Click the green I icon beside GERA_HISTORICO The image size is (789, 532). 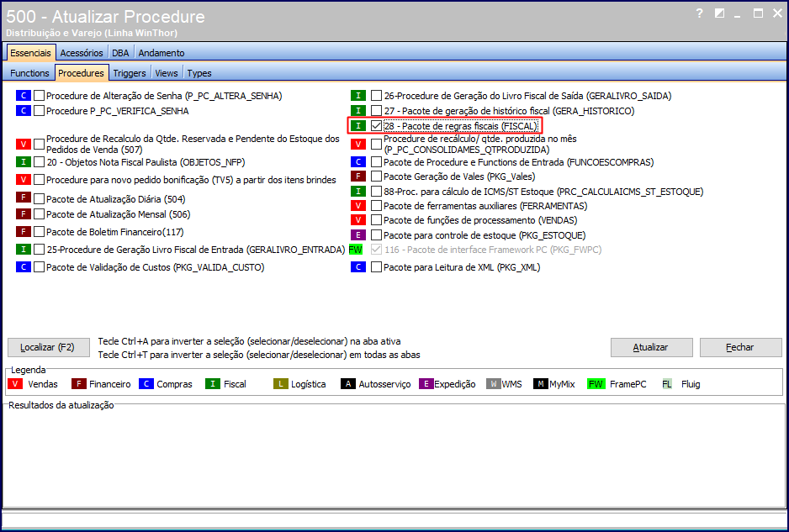click(x=358, y=111)
